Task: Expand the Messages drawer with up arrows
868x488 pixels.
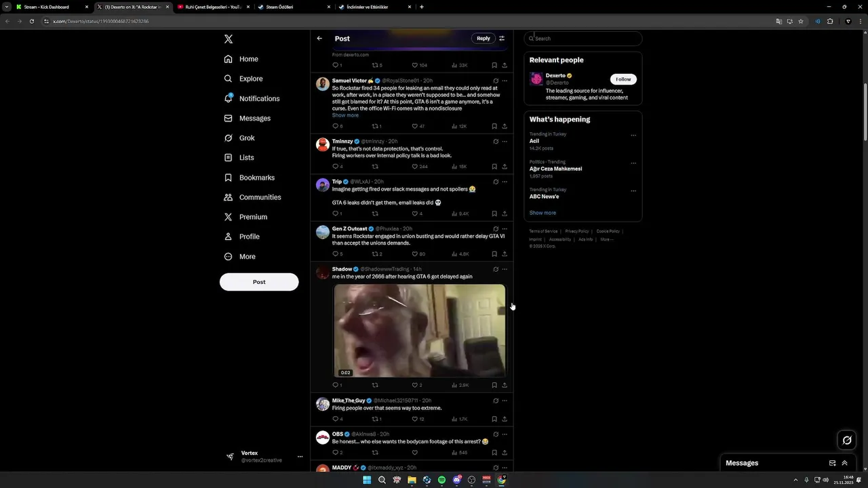Action: [x=845, y=463]
